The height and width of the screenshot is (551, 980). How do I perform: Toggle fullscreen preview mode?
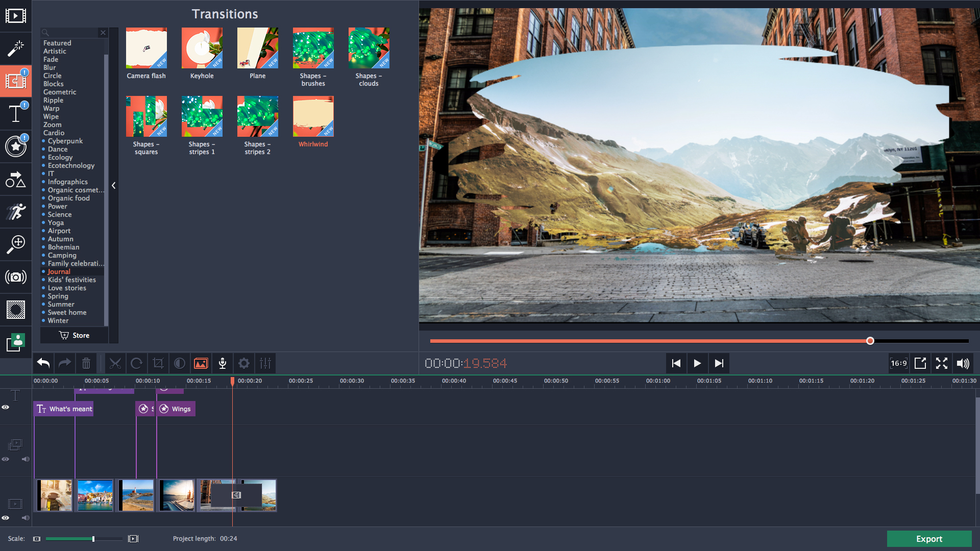pyautogui.click(x=942, y=363)
